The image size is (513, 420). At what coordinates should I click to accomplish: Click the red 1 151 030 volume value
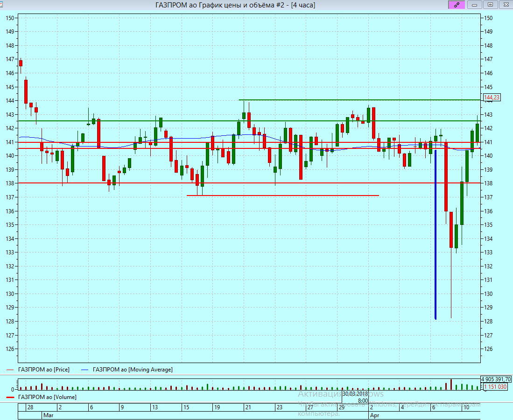point(495,387)
